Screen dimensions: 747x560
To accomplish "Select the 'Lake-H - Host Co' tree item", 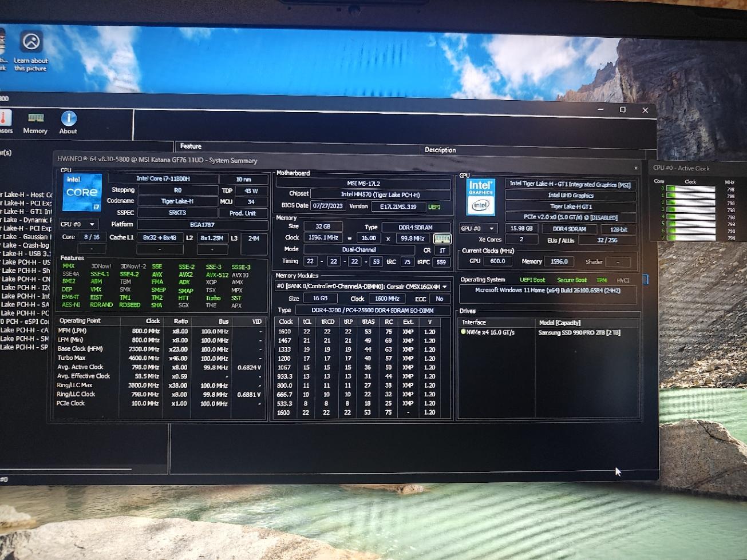I will tap(26, 195).
